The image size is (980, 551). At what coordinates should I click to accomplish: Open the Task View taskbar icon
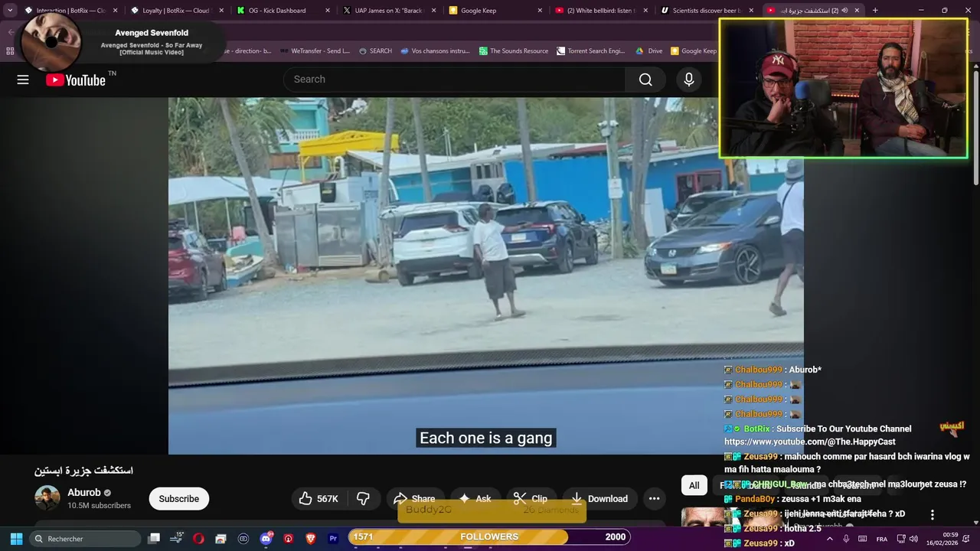pos(154,539)
